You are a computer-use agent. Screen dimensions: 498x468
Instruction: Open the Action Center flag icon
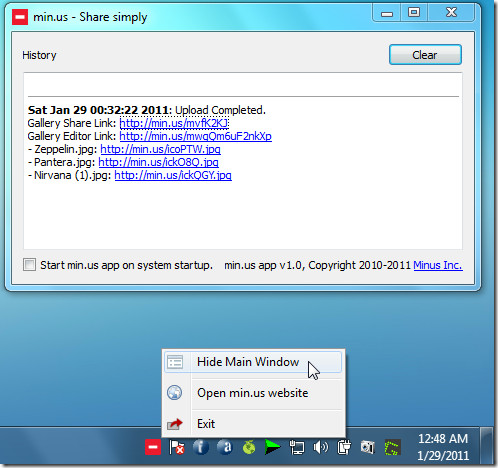coord(177,447)
